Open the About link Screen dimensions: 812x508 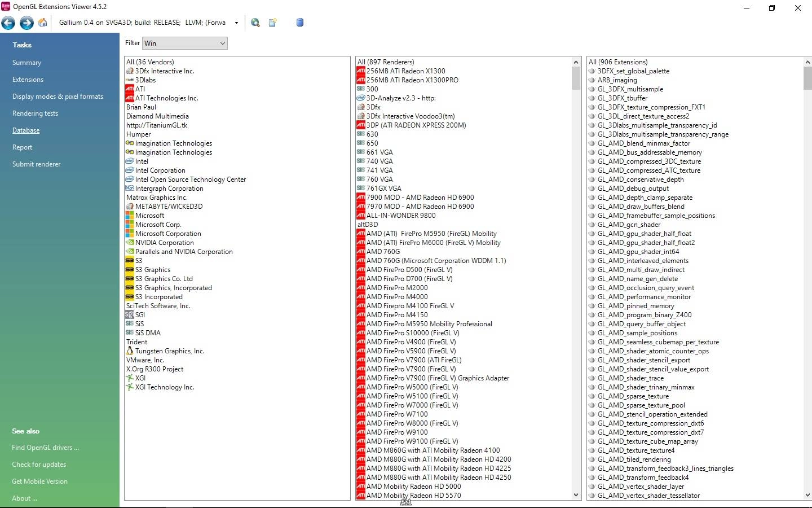(x=24, y=498)
